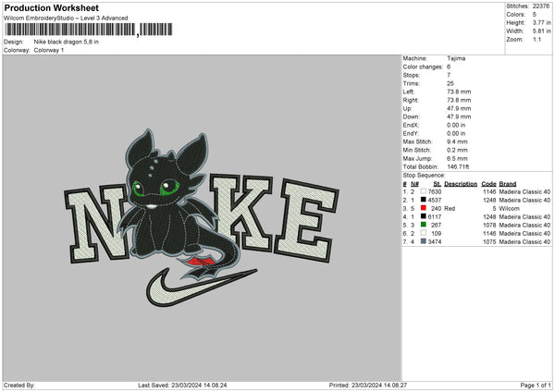Select the Width value '5.81 in'
The width and height of the screenshot is (555, 392).
point(541,31)
